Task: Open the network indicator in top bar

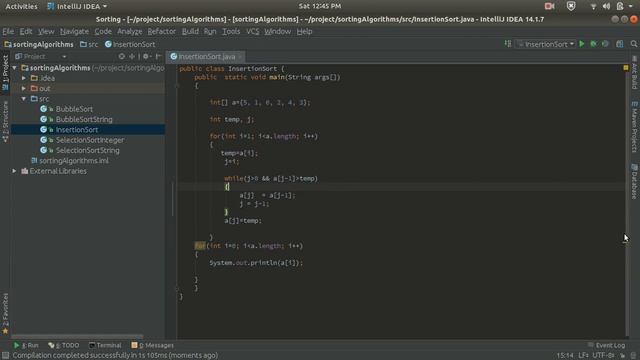Action: [593, 7]
